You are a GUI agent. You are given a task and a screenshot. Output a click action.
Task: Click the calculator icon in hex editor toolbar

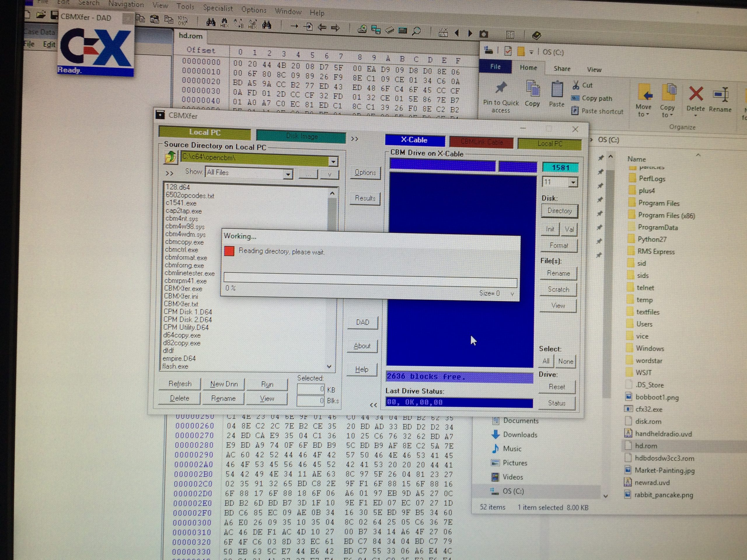pyautogui.click(x=403, y=31)
